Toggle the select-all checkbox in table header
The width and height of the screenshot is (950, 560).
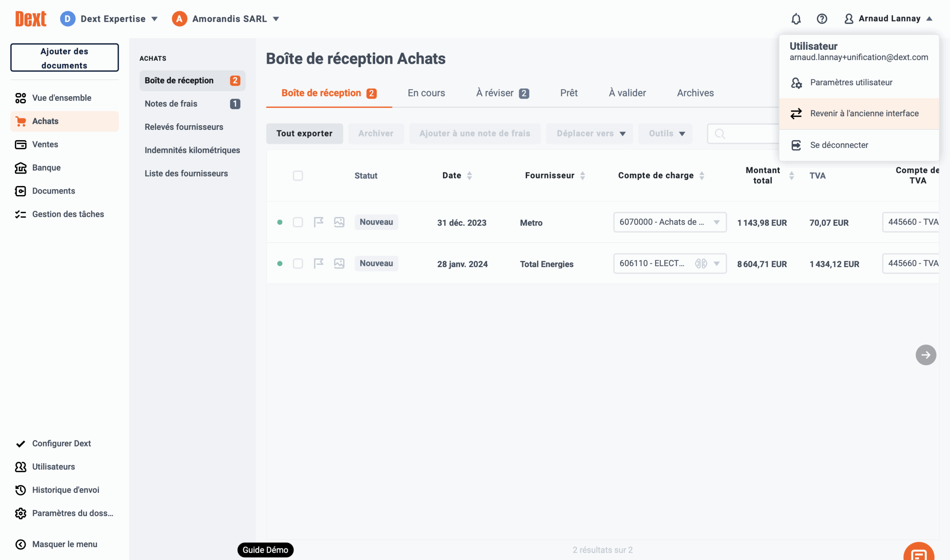pos(298,175)
